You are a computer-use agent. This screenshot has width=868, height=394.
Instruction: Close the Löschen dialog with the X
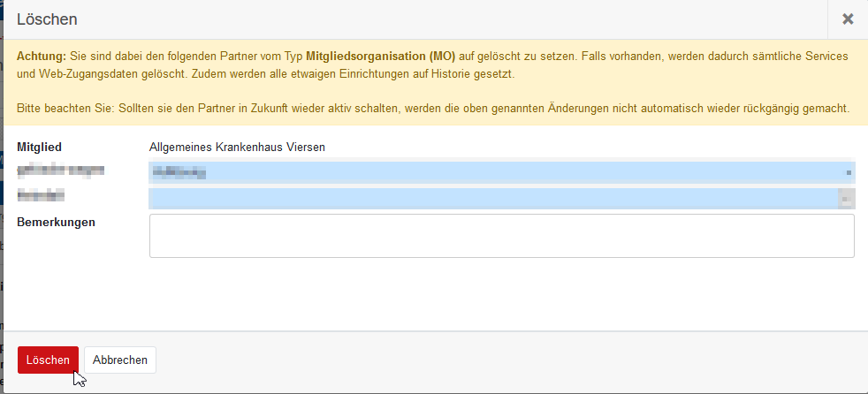(847, 19)
